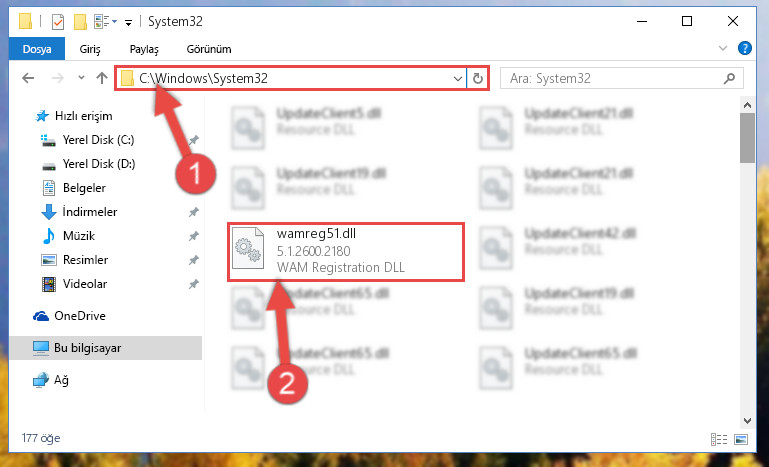Refresh the System32 folder view
Image resolution: width=769 pixels, height=467 pixels.
point(478,78)
